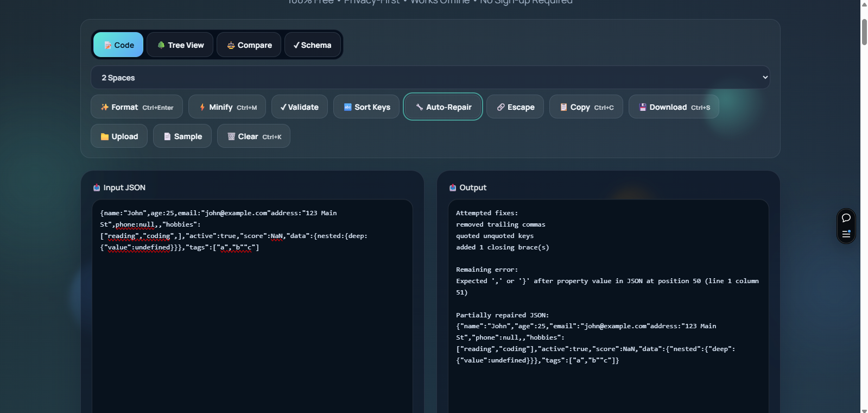The width and height of the screenshot is (868, 413).
Task: Click the checkmark icon on Schema
Action: (x=296, y=45)
